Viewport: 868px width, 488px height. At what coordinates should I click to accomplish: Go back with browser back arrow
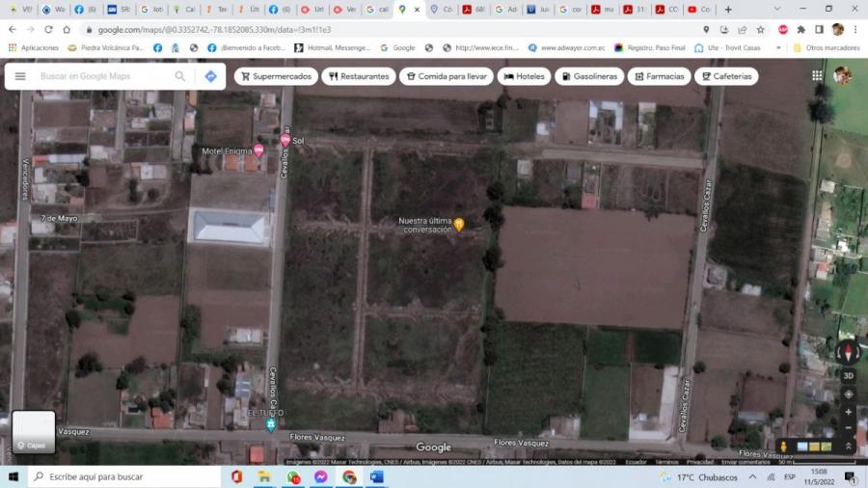coord(13,29)
